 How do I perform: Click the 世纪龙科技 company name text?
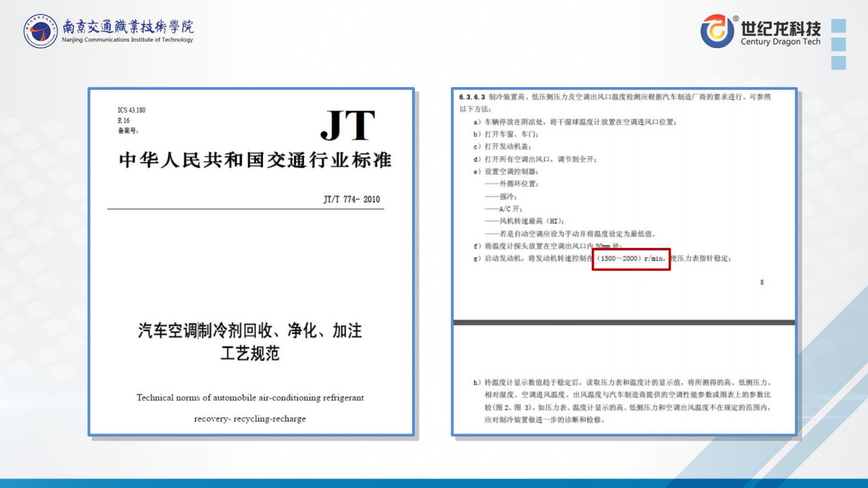click(x=780, y=28)
